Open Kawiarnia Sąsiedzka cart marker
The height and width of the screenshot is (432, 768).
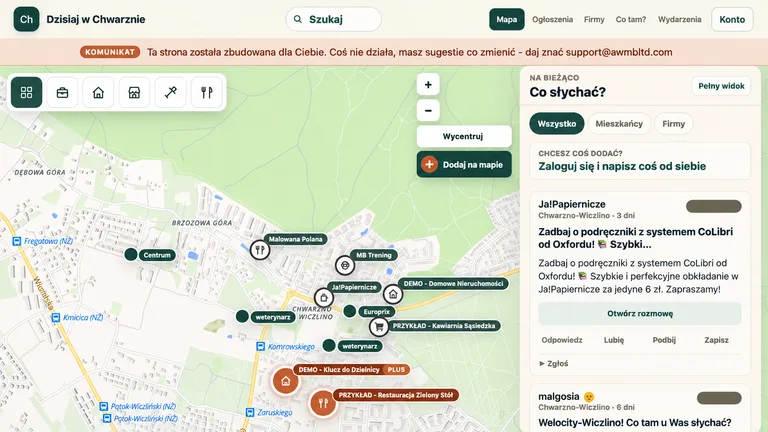379,327
